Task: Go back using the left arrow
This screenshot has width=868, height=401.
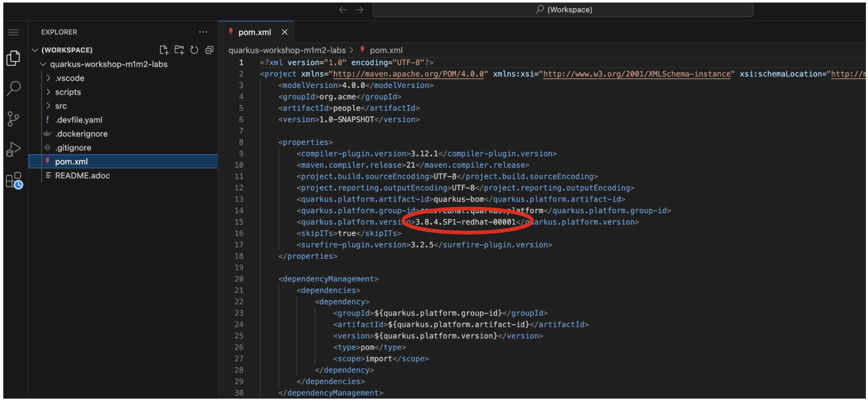Action: pos(343,10)
